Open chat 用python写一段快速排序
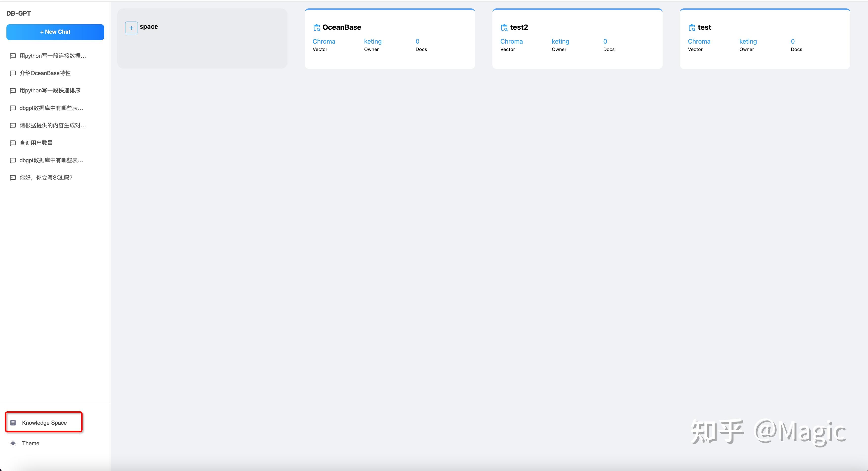This screenshot has width=868, height=471. [50, 91]
